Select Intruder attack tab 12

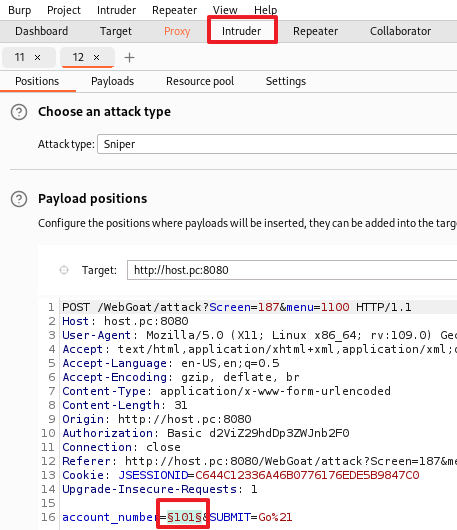pyautogui.click(x=78, y=57)
